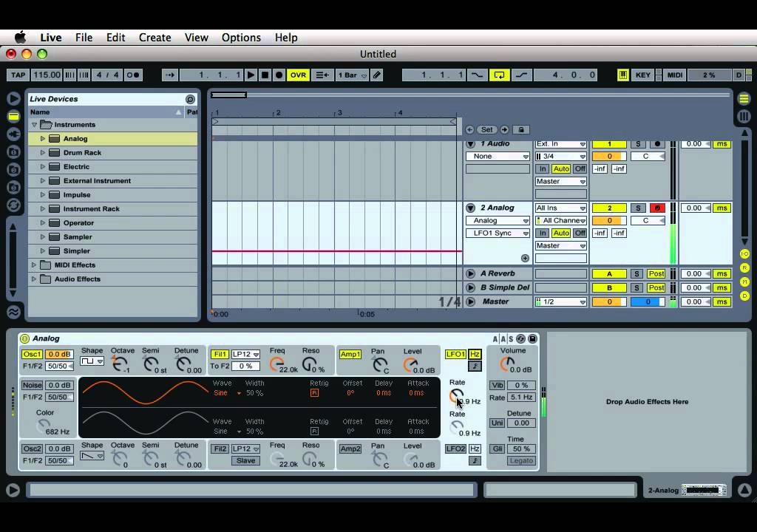Open the Edit menu
The image size is (757, 532).
[x=115, y=38]
